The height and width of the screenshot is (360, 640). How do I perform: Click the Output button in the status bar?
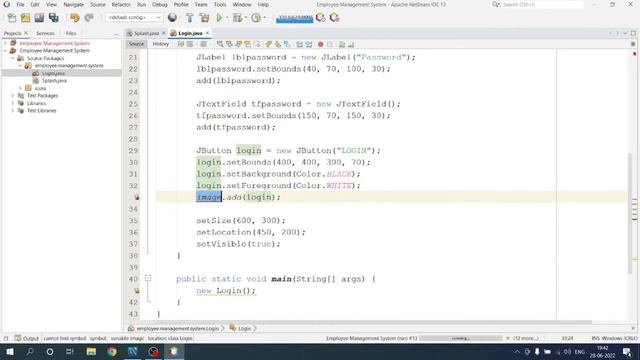[x=27, y=338]
